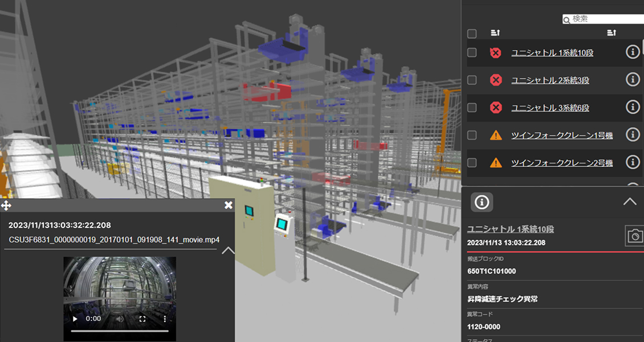Collapse the video section using chevron

coord(227,250)
